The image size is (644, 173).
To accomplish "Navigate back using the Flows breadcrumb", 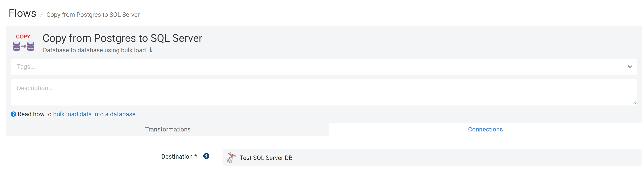I will click(x=22, y=13).
